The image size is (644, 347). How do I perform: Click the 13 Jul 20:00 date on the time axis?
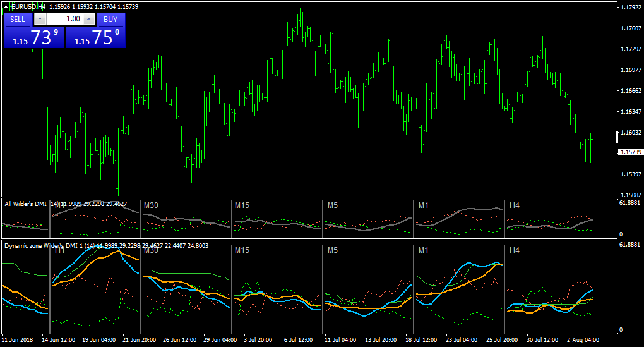click(x=381, y=340)
